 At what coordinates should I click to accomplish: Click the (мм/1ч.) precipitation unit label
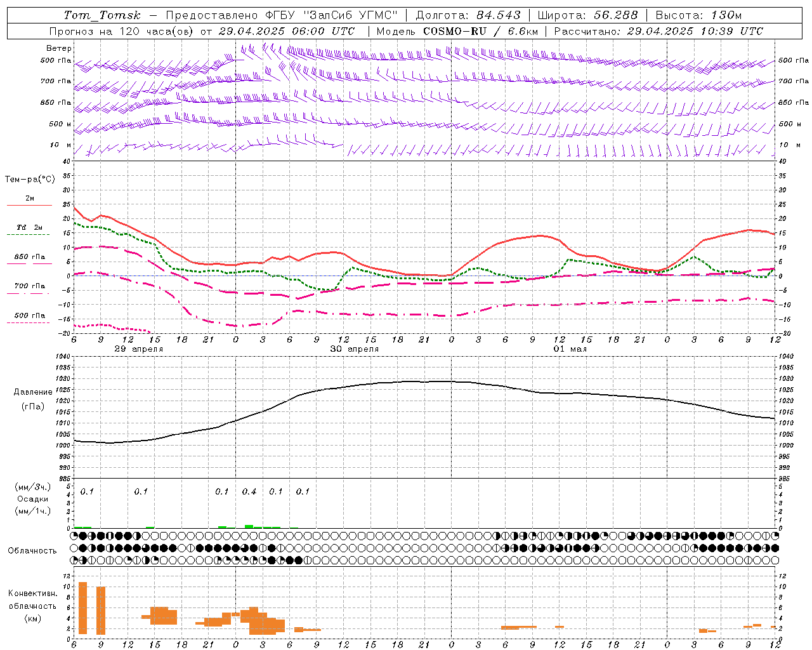[x=33, y=511]
